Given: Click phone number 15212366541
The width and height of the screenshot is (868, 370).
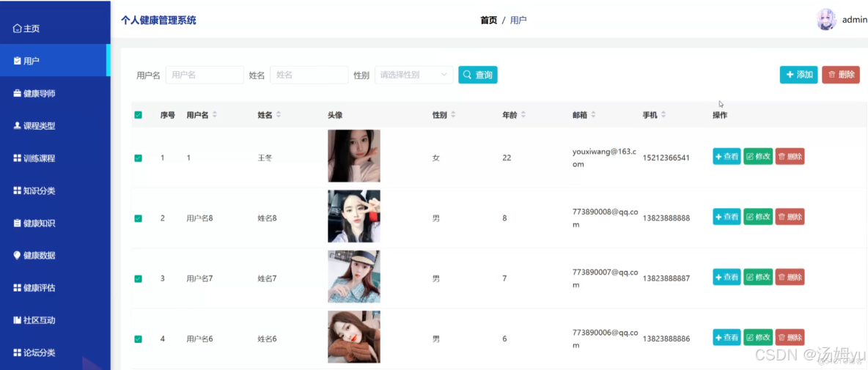Looking at the screenshot, I should pos(666,158).
